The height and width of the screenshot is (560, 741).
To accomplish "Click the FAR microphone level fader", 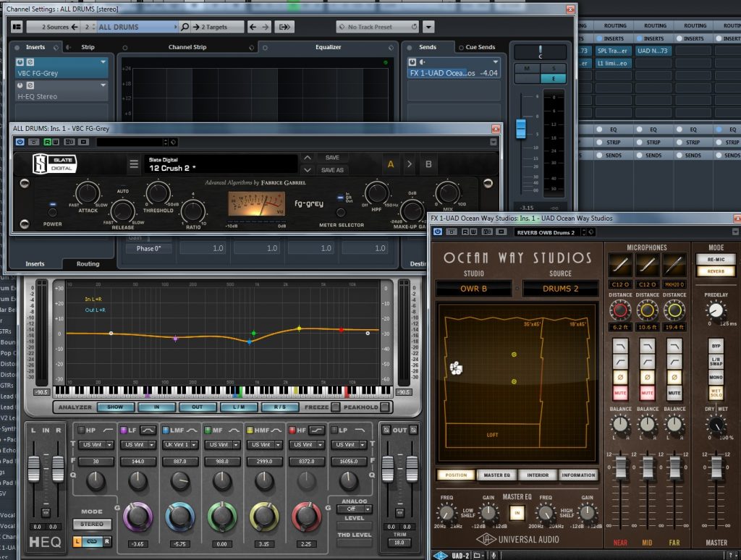I will (674, 467).
